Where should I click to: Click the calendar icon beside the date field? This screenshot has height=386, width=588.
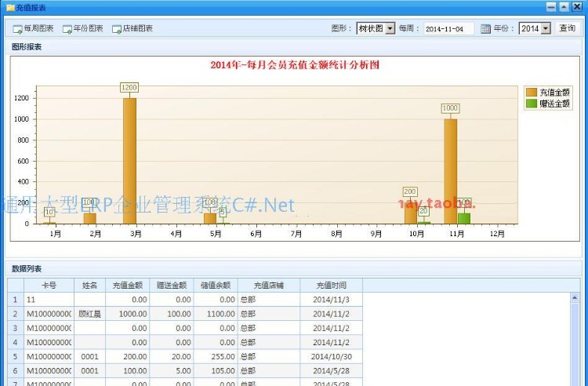click(485, 28)
